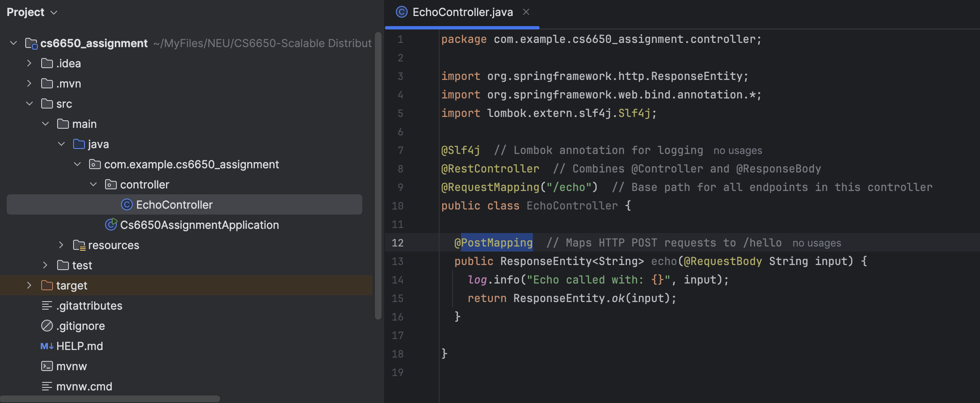Switch to the EchoController.java tab
980x403 pixels.
coord(462,12)
